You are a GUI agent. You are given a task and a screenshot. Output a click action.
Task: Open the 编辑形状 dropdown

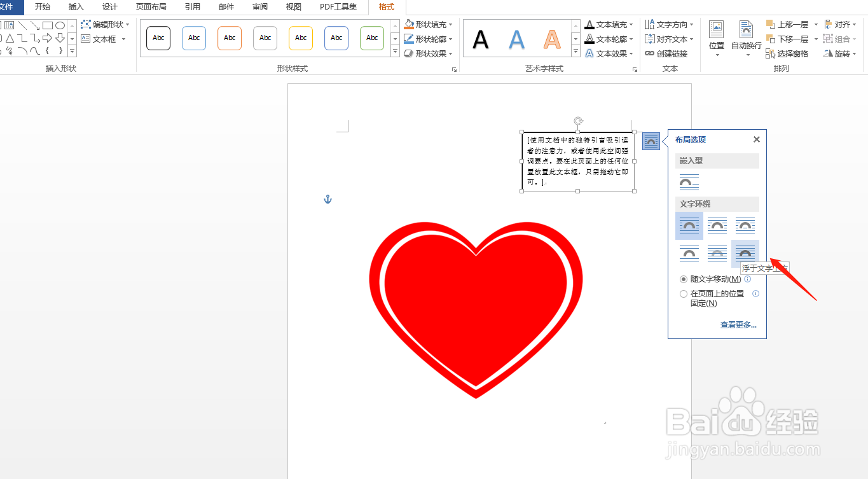click(x=106, y=24)
